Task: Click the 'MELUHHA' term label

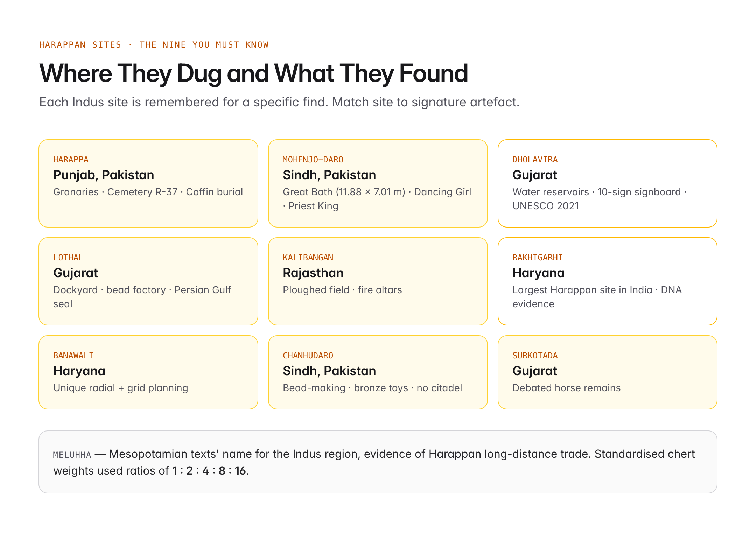Action: pos(72,455)
